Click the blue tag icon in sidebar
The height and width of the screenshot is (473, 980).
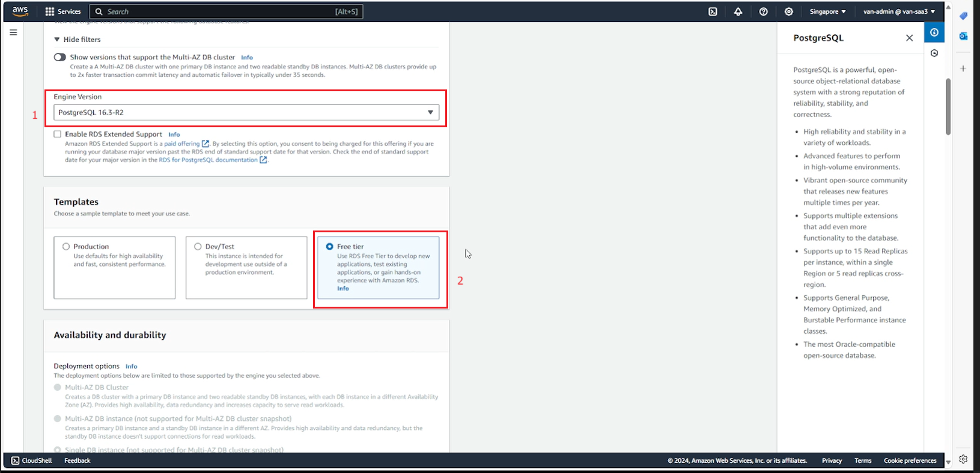[x=963, y=16]
